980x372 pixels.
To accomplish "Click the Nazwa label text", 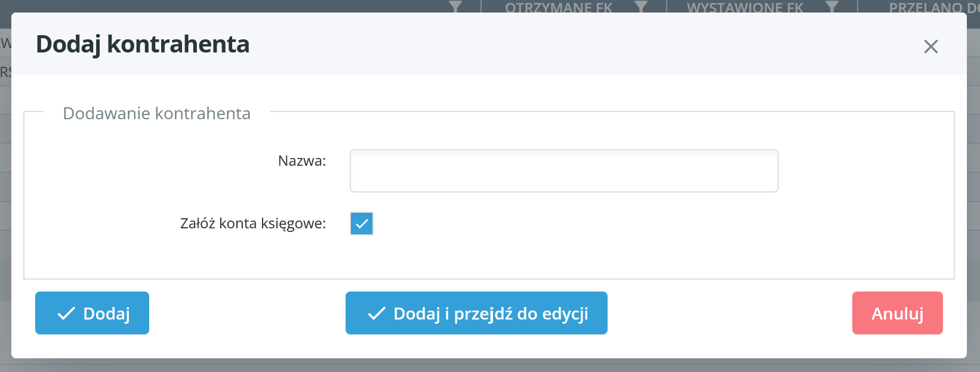I will click(302, 161).
